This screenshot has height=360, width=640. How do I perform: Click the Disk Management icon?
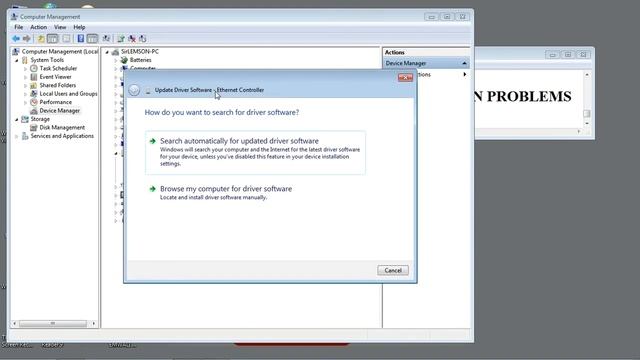click(x=34, y=127)
